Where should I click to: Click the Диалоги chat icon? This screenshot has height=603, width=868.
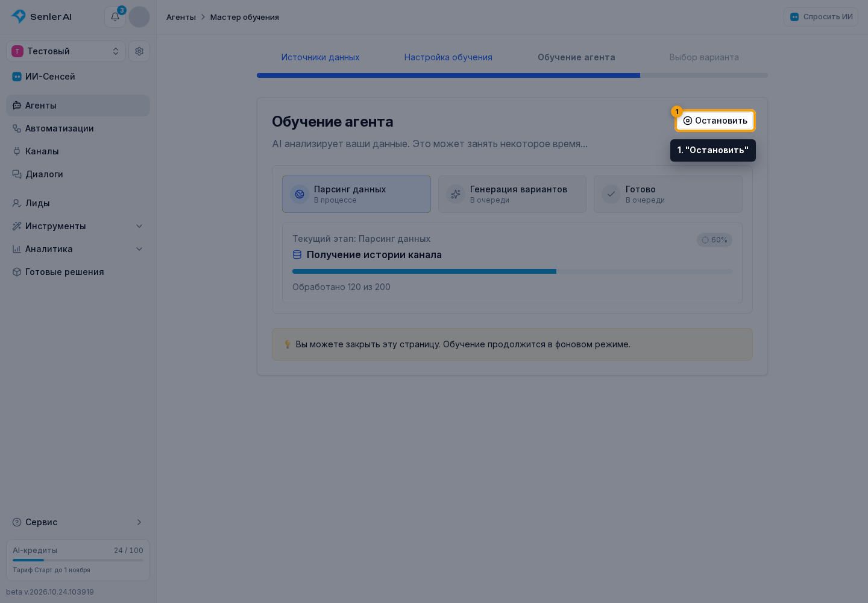click(17, 174)
